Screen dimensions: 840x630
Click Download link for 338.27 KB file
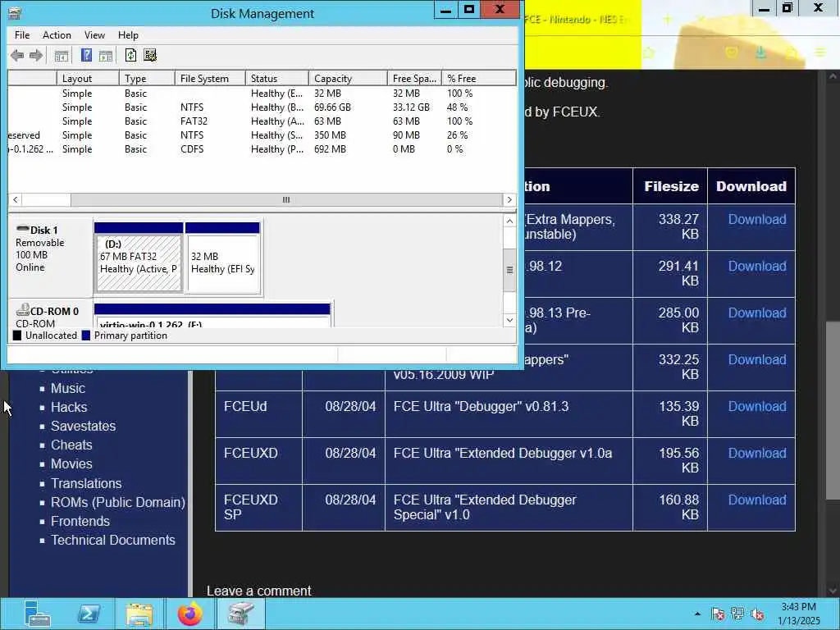757,219
